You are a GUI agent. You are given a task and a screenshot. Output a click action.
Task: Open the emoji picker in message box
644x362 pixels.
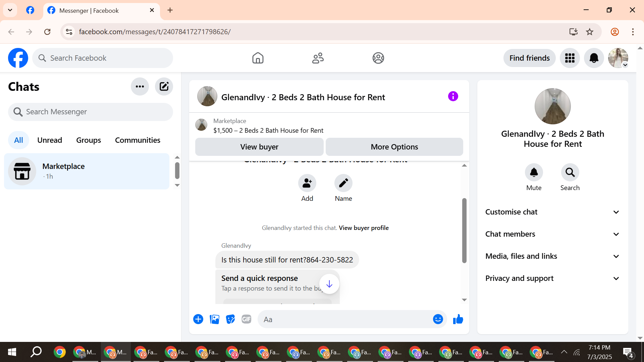[x=438, y=319]
